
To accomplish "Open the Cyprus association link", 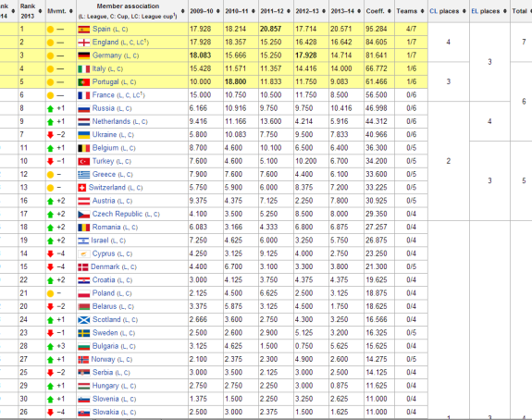I will [104, 253].
